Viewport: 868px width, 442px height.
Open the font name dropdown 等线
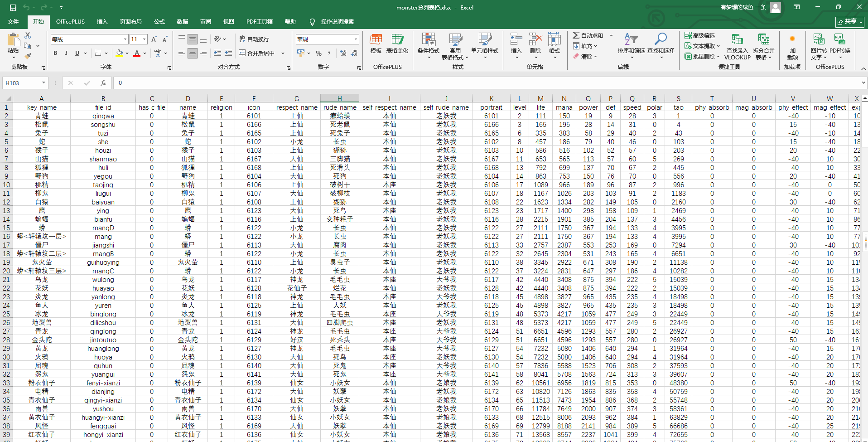[x=125, y=39]
